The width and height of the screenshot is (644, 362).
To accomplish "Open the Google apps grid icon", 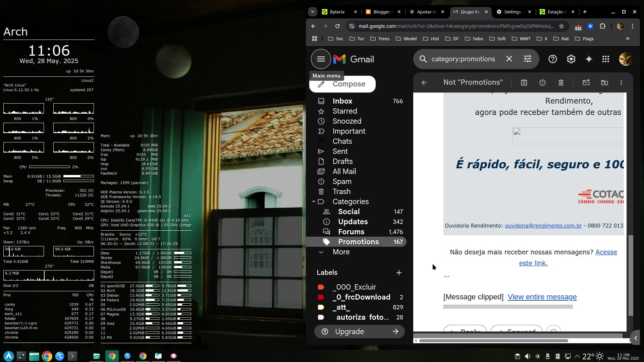I will point(605,59).
